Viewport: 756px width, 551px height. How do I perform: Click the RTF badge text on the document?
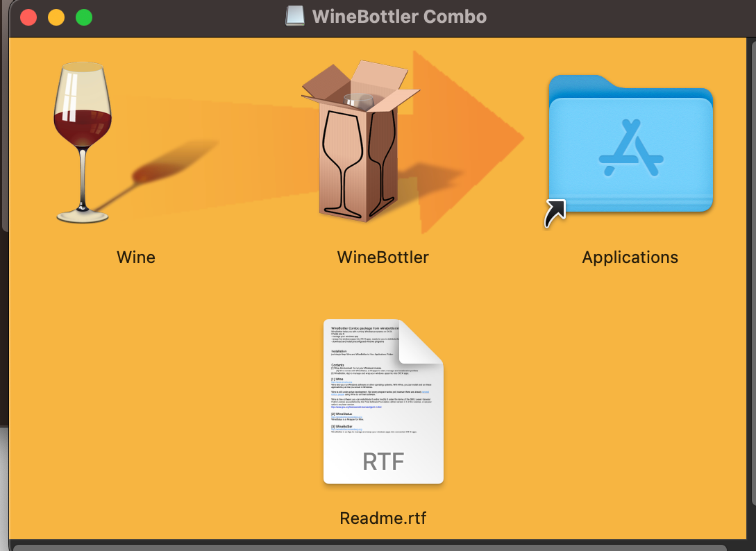pyautogui.click(x=383, y=461)
